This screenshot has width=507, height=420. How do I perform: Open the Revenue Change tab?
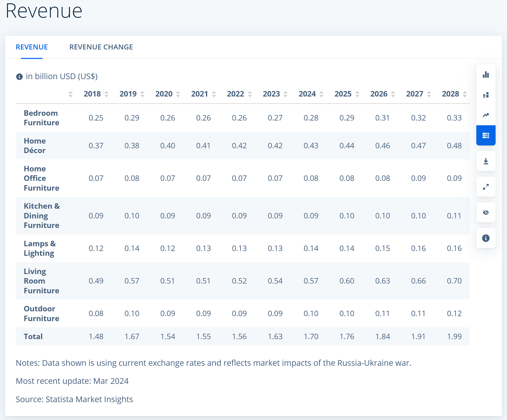pos(101,47)
